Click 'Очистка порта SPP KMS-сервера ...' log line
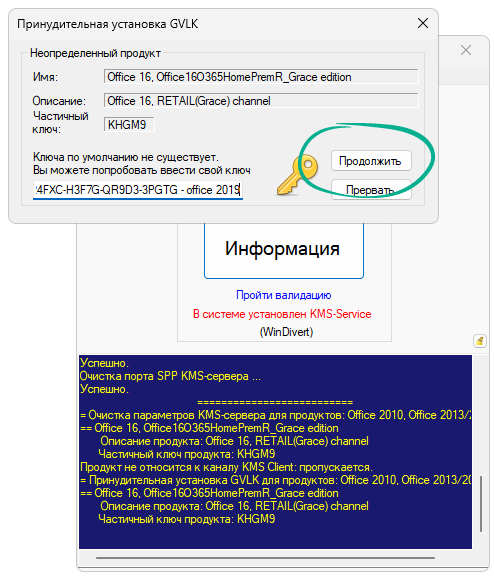 (170, 376)
